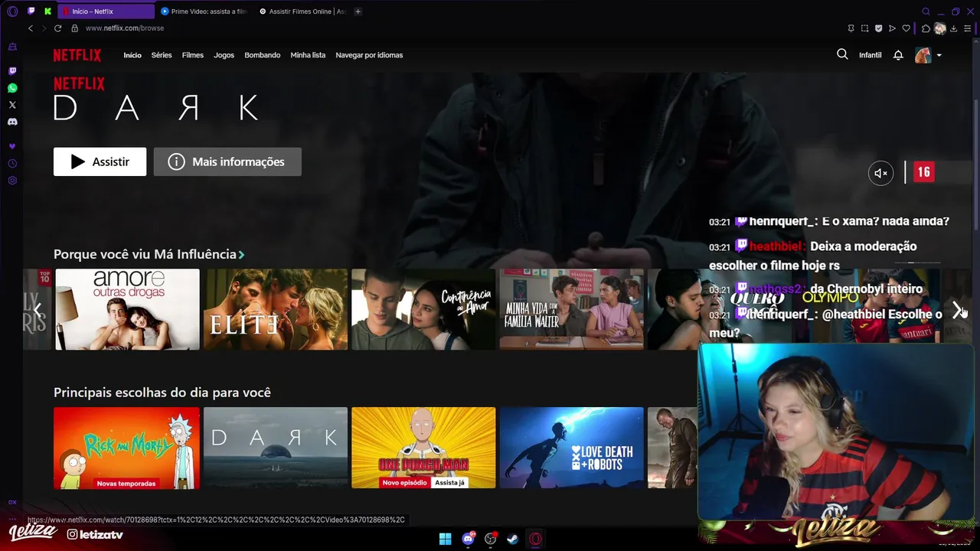980x551 pixels.
Task: Expand the profile dropdown arrow
Action: tap(939, 55)
